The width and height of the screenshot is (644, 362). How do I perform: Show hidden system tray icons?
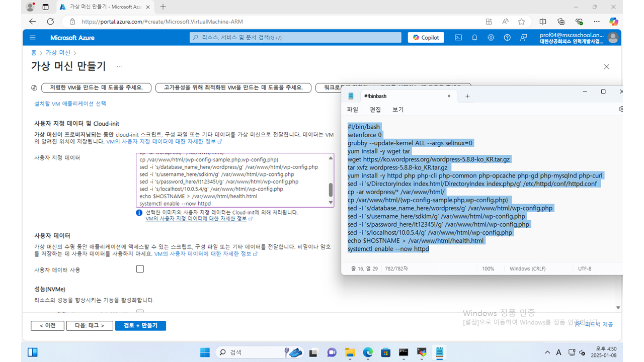[x=547, y=352]
